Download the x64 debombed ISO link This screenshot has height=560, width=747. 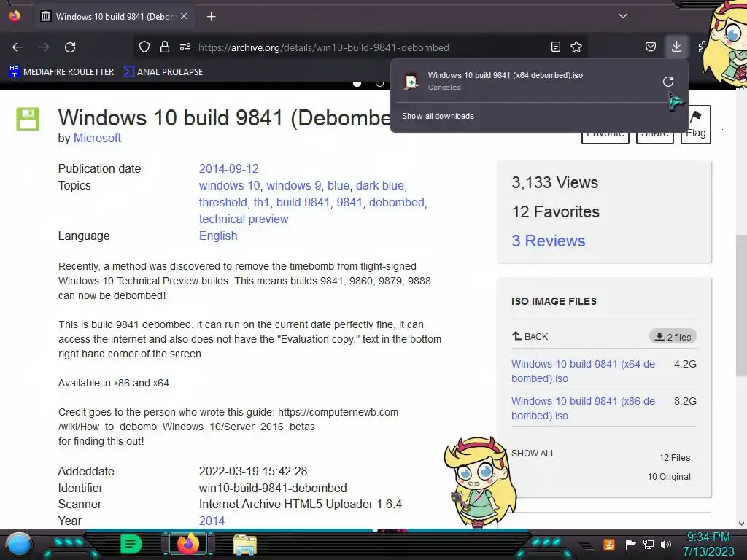pos(585,371)
